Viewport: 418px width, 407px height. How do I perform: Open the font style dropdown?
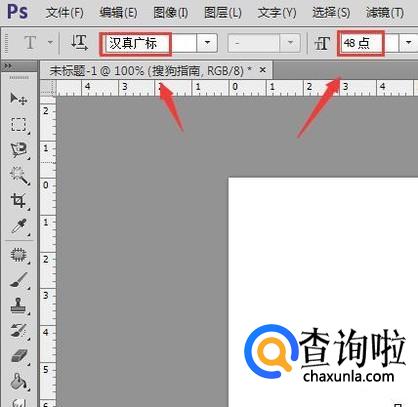[264, 43]
